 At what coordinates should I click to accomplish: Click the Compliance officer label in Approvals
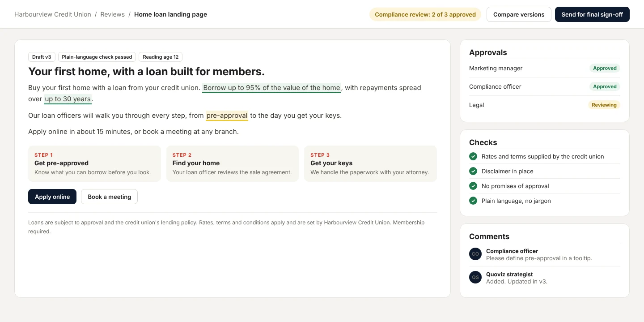[x=495, y=86]
